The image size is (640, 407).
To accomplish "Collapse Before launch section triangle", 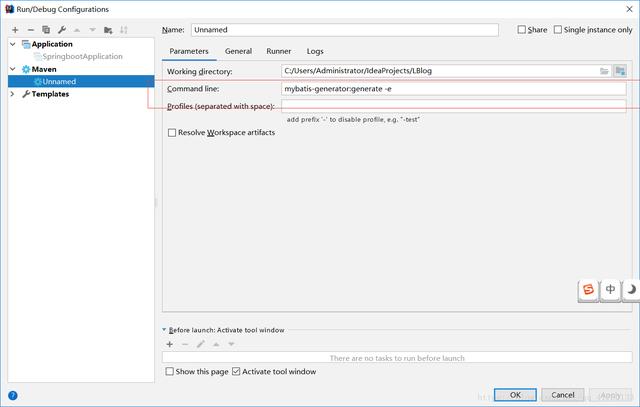I will 164,329.
